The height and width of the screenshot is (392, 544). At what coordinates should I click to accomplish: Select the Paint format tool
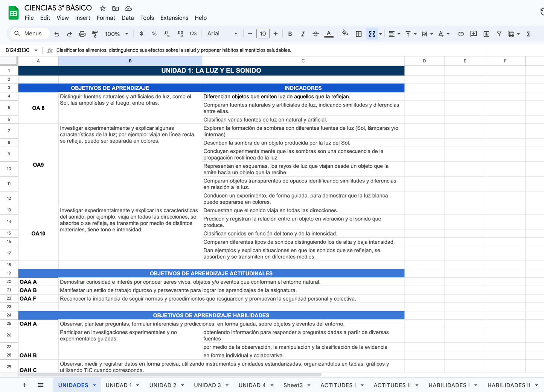point(95,34)
